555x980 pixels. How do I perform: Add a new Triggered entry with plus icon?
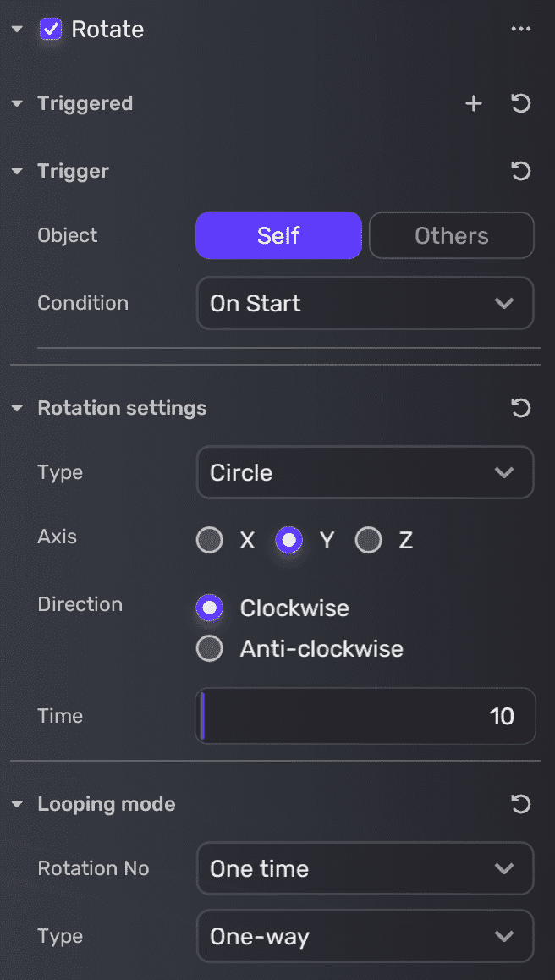pyautogui.click(x=474, y=103)
